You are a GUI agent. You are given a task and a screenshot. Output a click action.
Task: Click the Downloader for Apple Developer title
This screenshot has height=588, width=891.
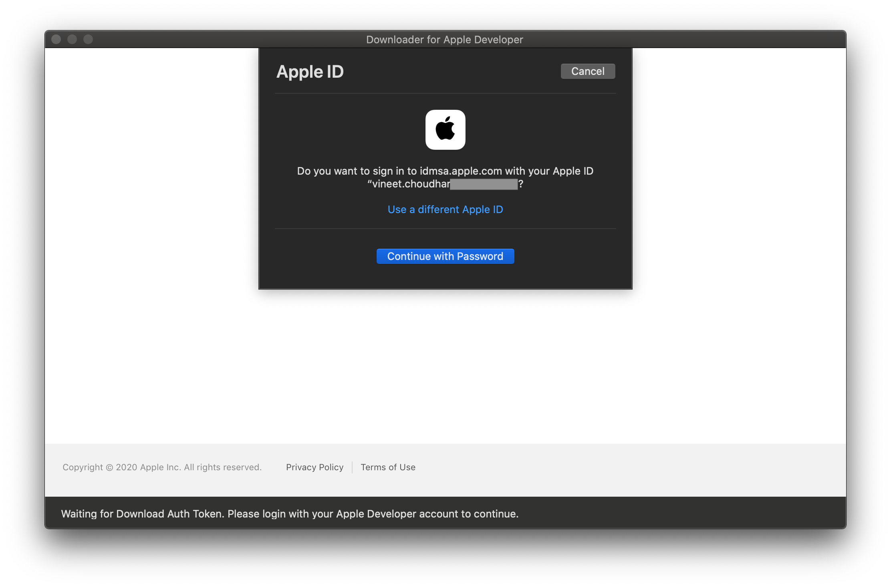[444, 40]
